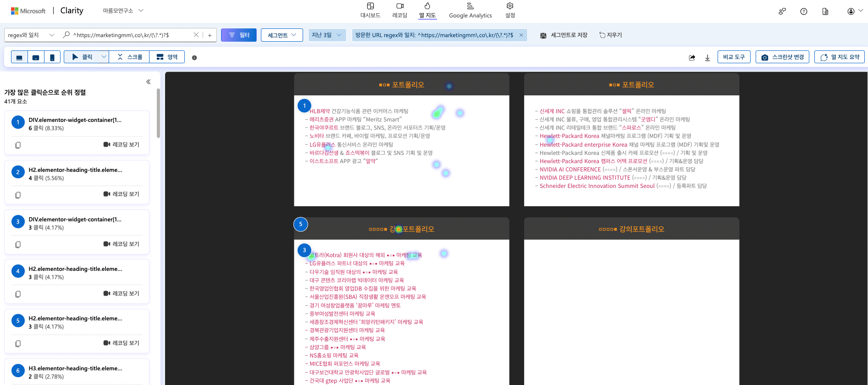Click 레코딩 보기 for element rank 5
Screen dimensions: 868x385
[x=122, y=343]
